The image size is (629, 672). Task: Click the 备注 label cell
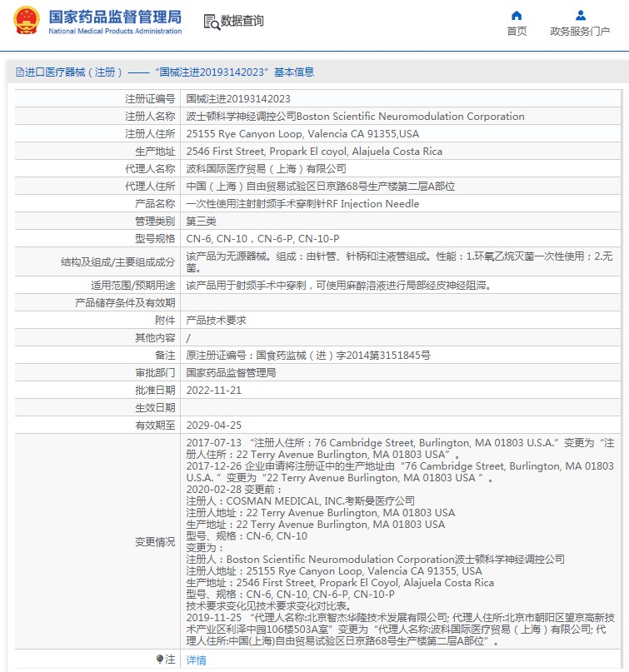click(97, 356)
